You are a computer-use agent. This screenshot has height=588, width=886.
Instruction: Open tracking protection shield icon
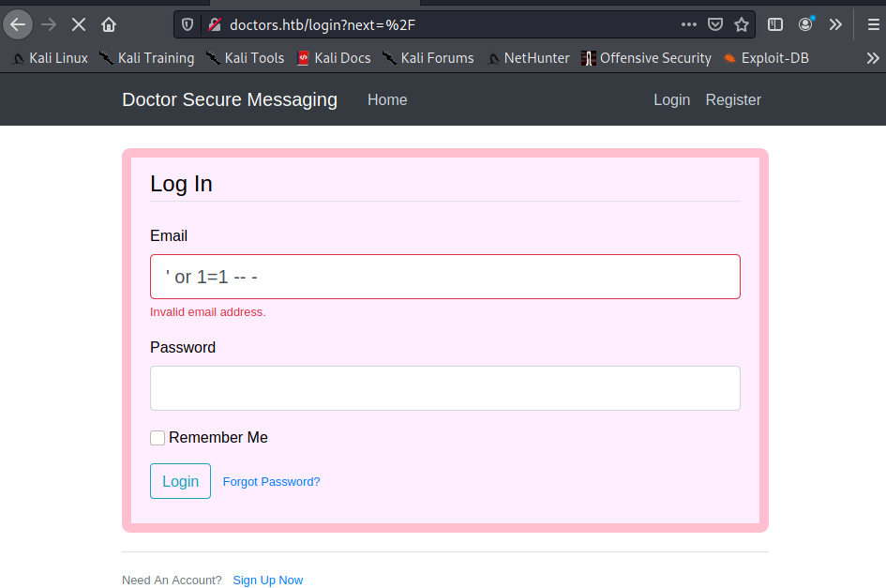click(x=188, y=25)
